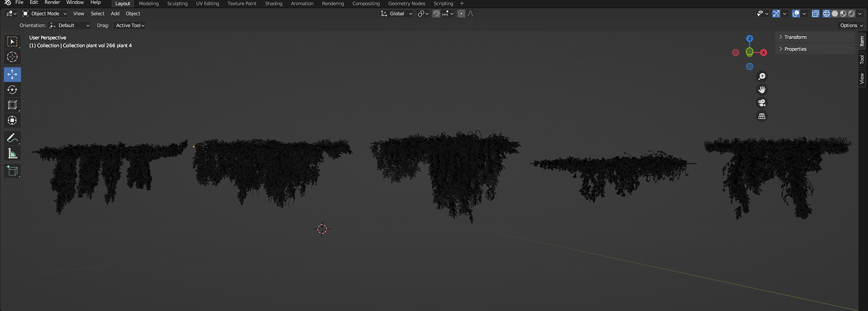Activate the Annotate pencil tool

tap(12, 138)
